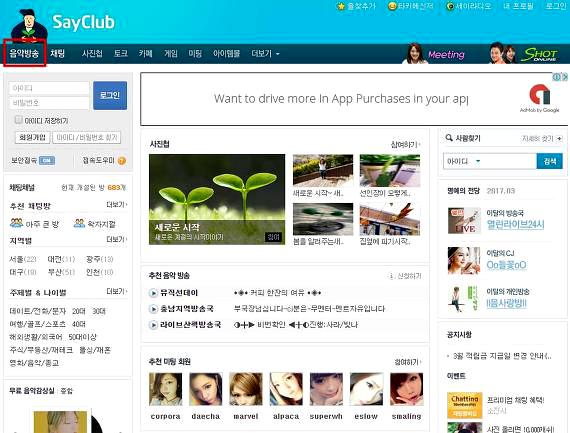Viewport: 570px width, 433px height.
Task: Open the 집앞에 피기시작.. thumbnail
Action: 390,219
